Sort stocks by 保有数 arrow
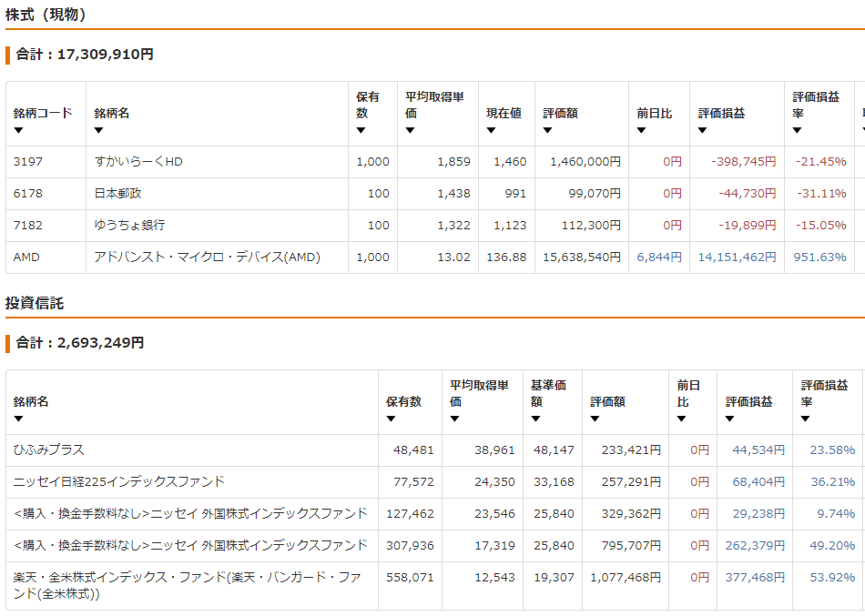 tap(361, 130)
